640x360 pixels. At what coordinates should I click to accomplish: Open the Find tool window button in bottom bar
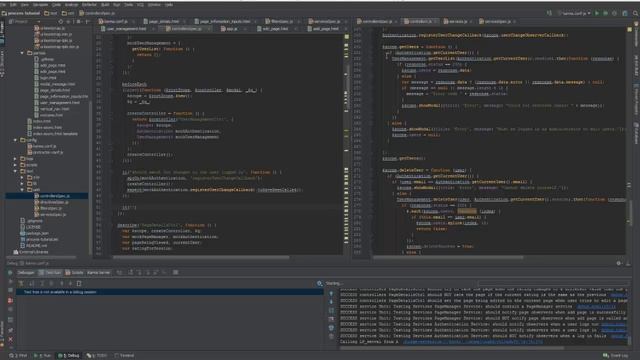pos(18,356)
